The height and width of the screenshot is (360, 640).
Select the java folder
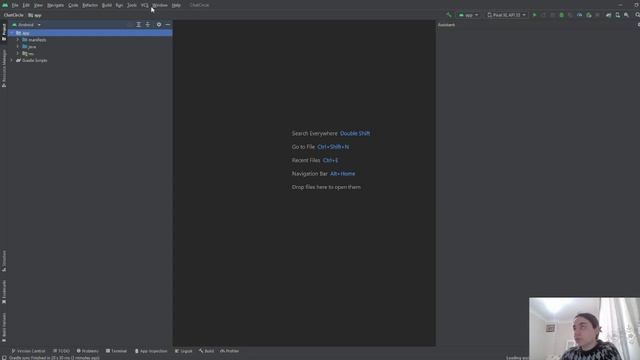click(29, 47)
